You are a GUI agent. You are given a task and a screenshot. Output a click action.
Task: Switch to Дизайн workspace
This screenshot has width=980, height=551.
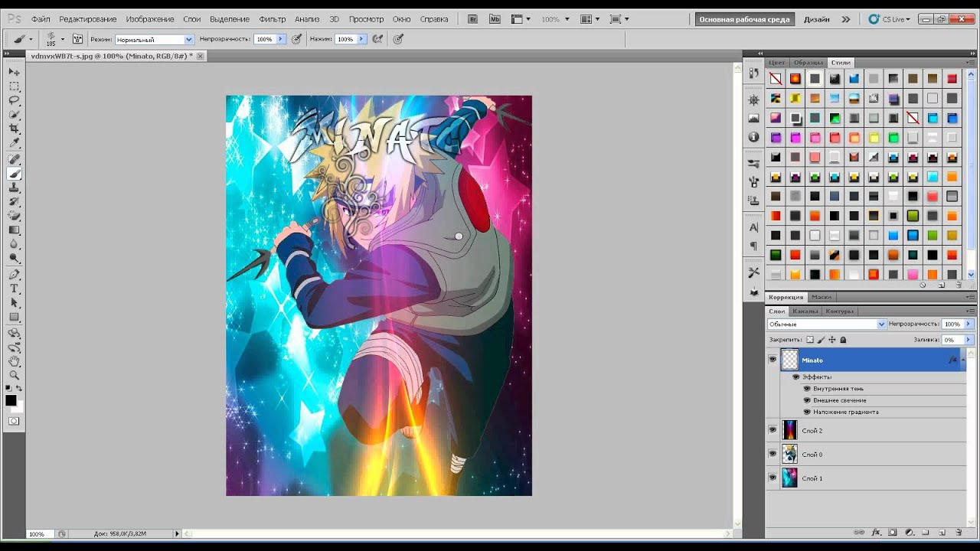(x=816, y=19)
